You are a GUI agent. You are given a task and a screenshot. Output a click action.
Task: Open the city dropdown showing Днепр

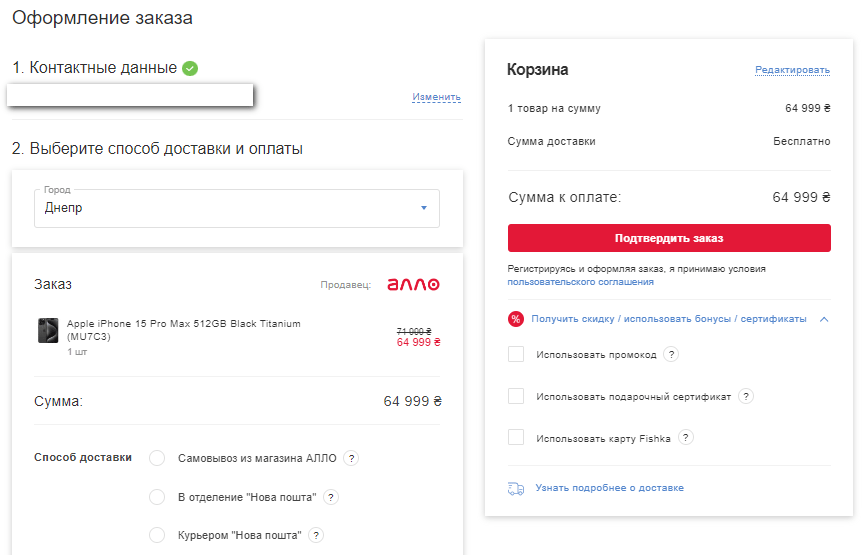coord(237,208)
